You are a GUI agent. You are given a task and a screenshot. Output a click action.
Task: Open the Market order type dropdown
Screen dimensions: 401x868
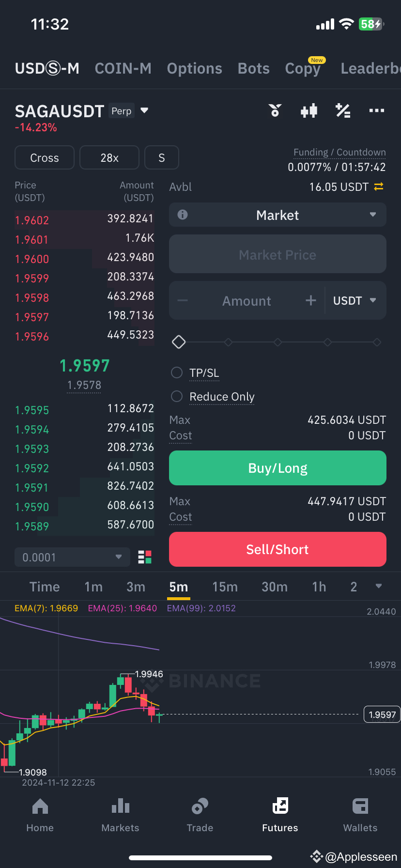[278, 215]
